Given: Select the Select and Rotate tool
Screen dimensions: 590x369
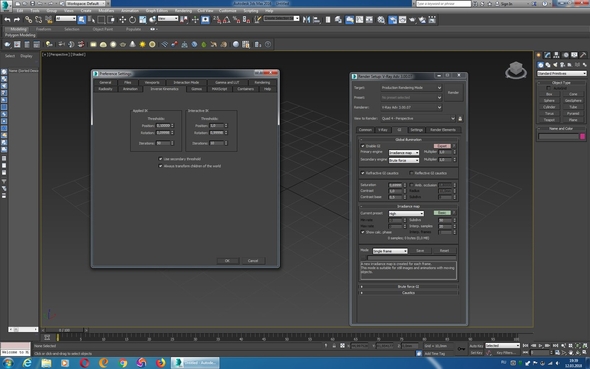Looking at the screenshot, I should pos(132,20).
